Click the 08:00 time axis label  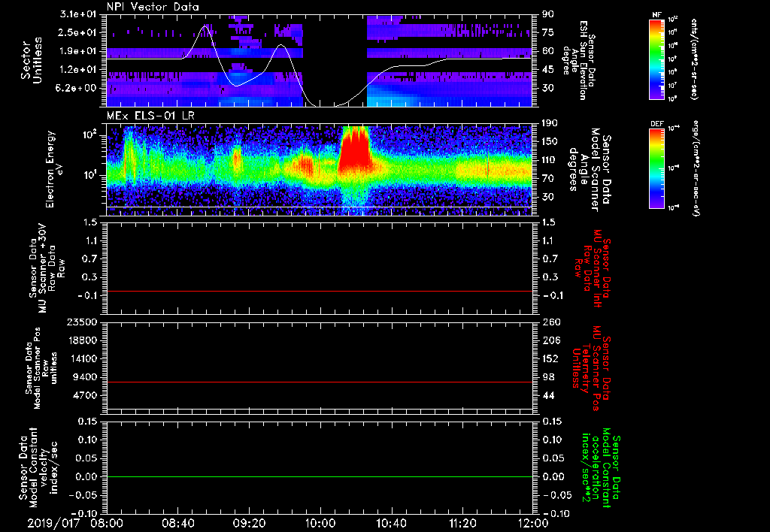point(107,523)
